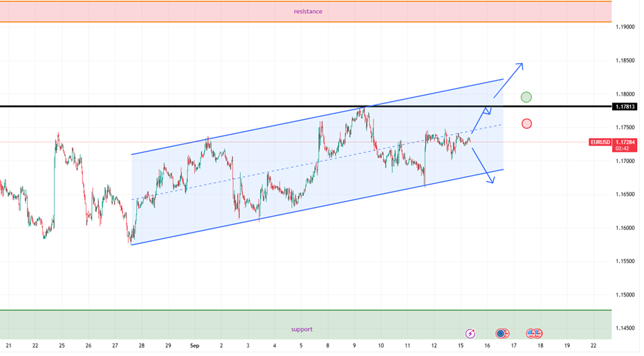Click the date 27 on time axis
Image resolution: width=644 pixels, height=356 pixels.
point(115,346)
